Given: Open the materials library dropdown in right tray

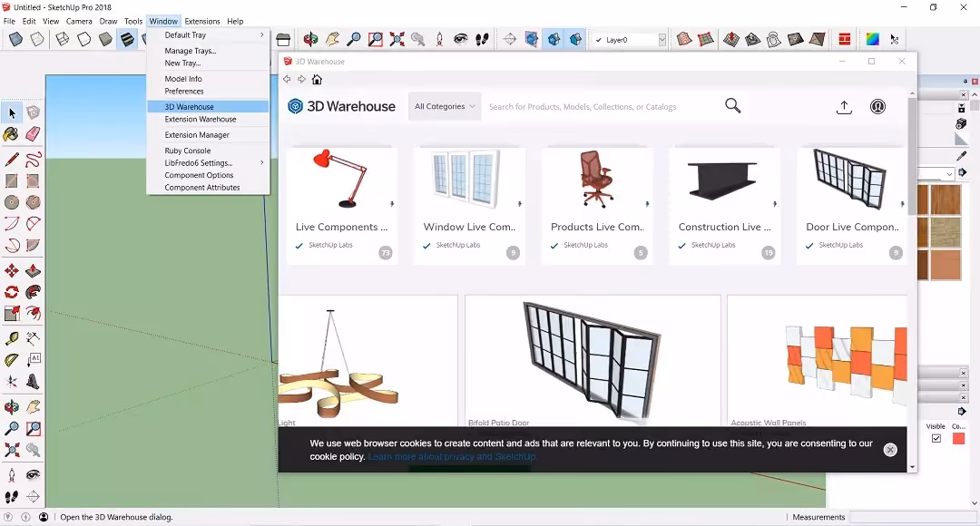Looking at the screenshot, I should (x=949, y=173).
